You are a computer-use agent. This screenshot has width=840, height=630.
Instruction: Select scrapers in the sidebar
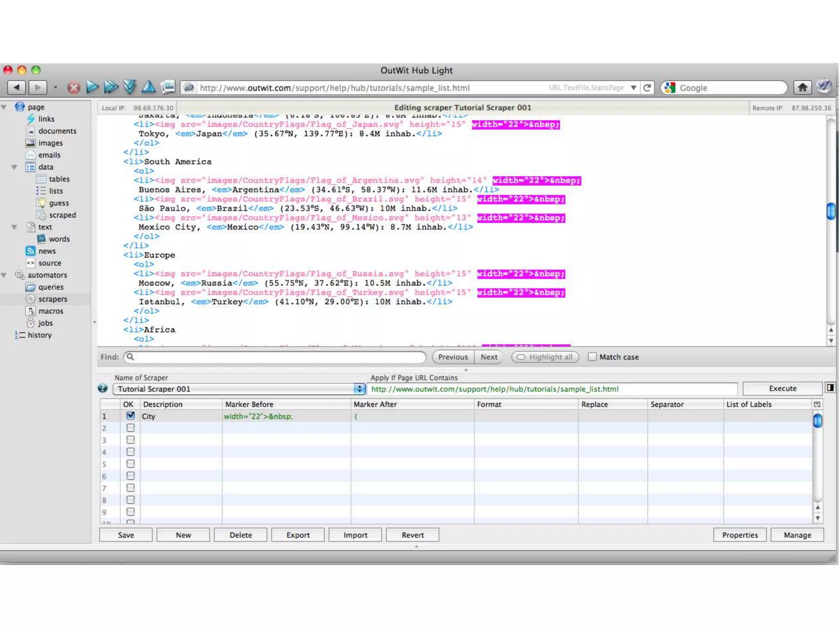tap(52, 299)
